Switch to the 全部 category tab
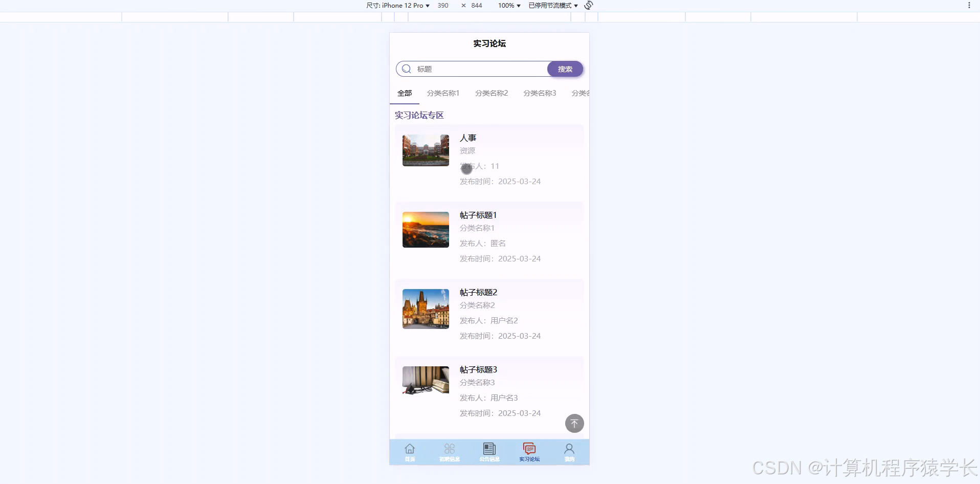Screen dimensions: 980x484 404,93
